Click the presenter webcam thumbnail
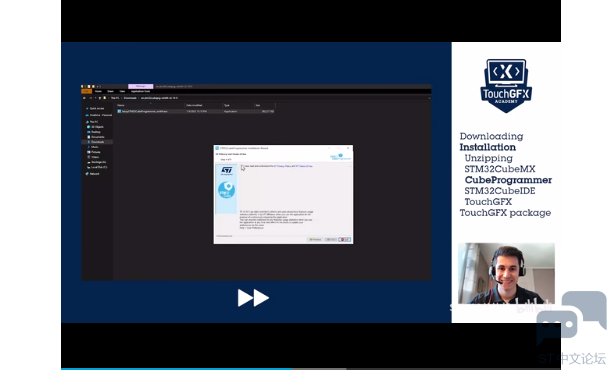Image resolution: width=615 pixels, height=374 pixels. [506, 273]
